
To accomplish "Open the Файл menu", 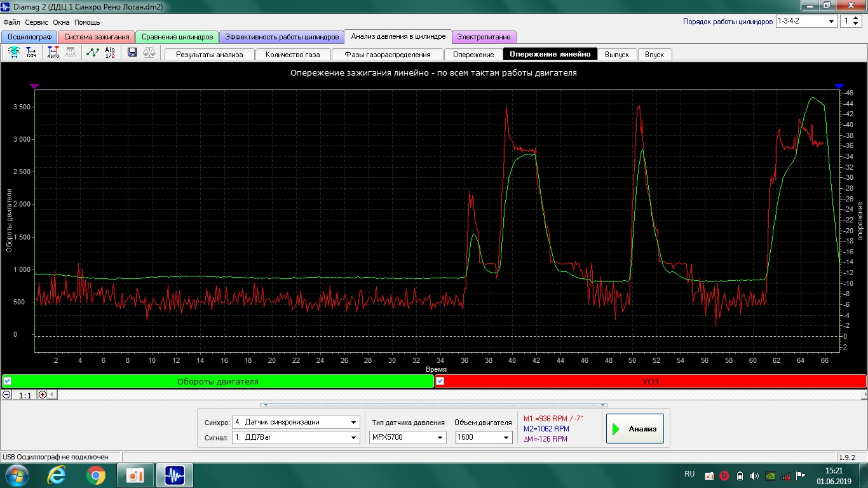I will click(11, 22).
